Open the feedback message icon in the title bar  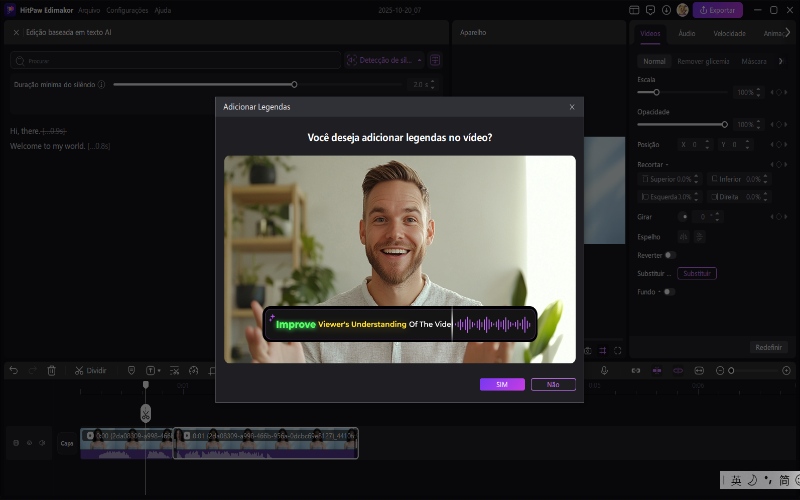(x=650, y=10)
